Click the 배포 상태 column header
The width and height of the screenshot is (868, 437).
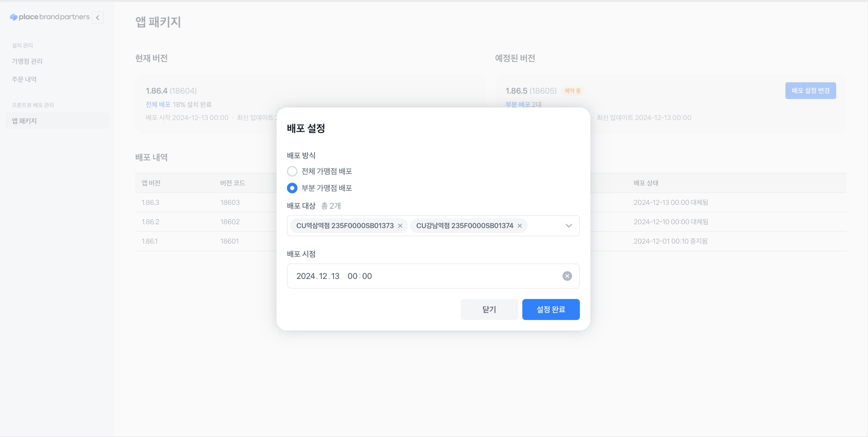[646, 183]
